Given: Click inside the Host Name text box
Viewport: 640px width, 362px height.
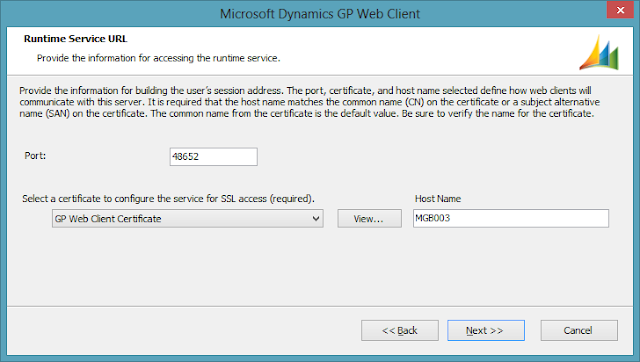Looking at the screenshot, I should coord(511,218).
